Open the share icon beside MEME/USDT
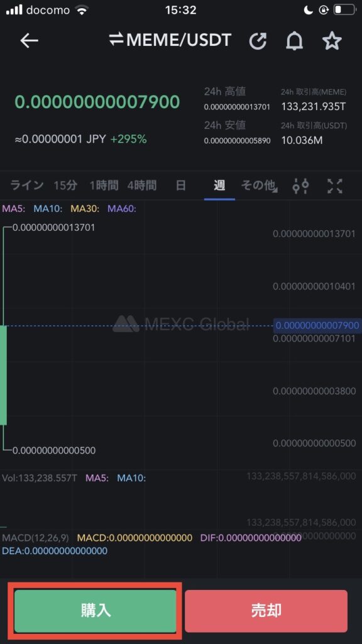This screenshot has height=644, width=362. (x=258, y=41)
